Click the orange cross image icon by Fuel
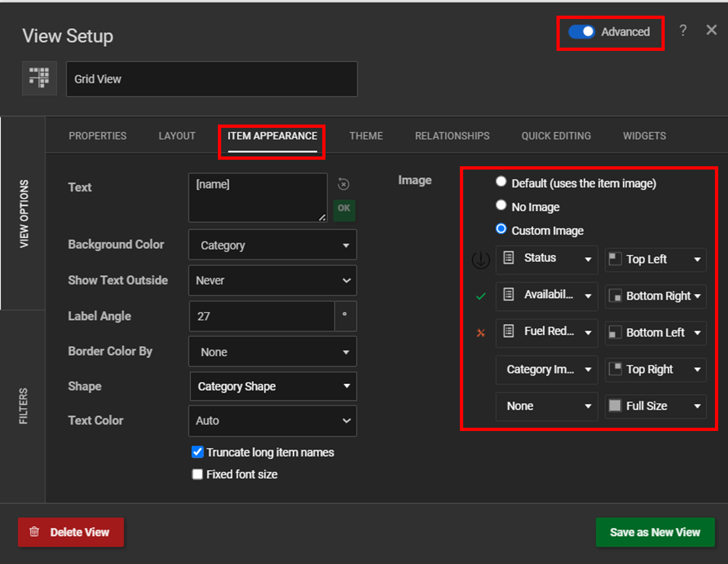The height and width of the screenshot is (564, 728). (x=481, y=333)
